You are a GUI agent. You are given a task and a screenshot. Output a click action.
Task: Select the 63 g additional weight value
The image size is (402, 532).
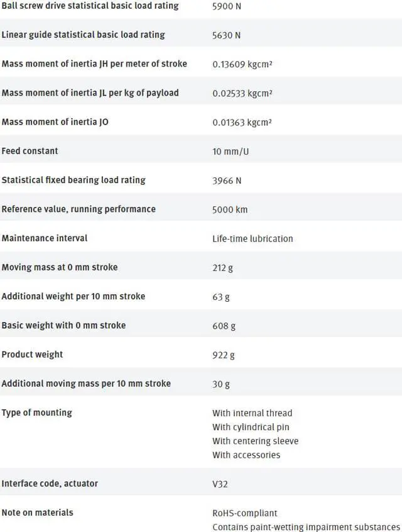coord(220,297)
